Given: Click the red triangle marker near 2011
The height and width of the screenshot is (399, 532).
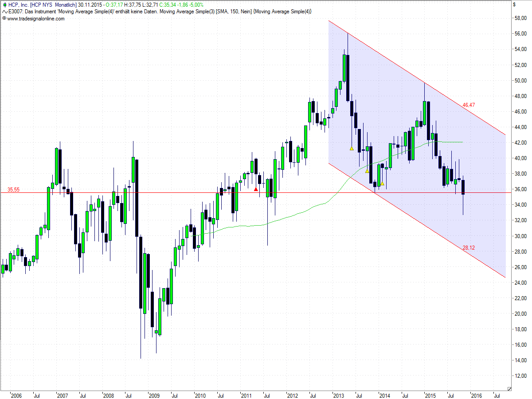Looking at the screenshot, I should point(256,189).
